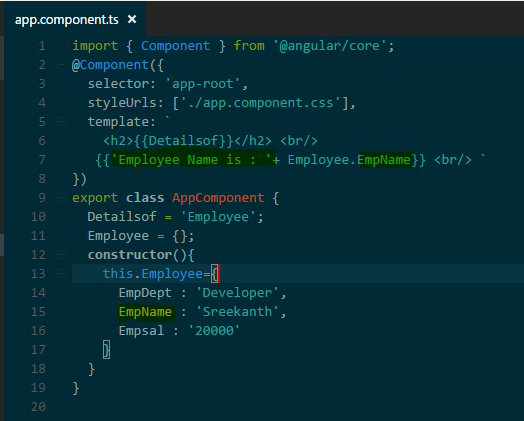Click the AppComponent class name
This screenshot has width=524, height=421.
tap(218, 198)
